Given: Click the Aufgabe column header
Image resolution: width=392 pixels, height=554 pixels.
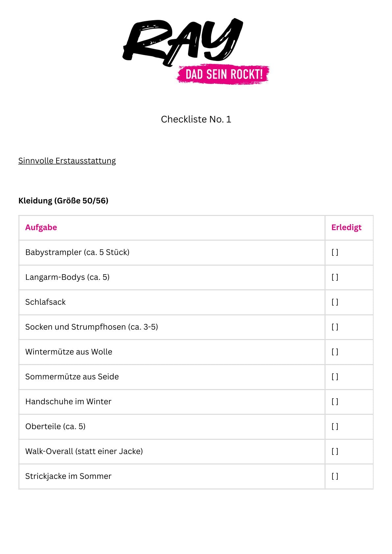Looking at the screenshot, I should pos(41,227).
